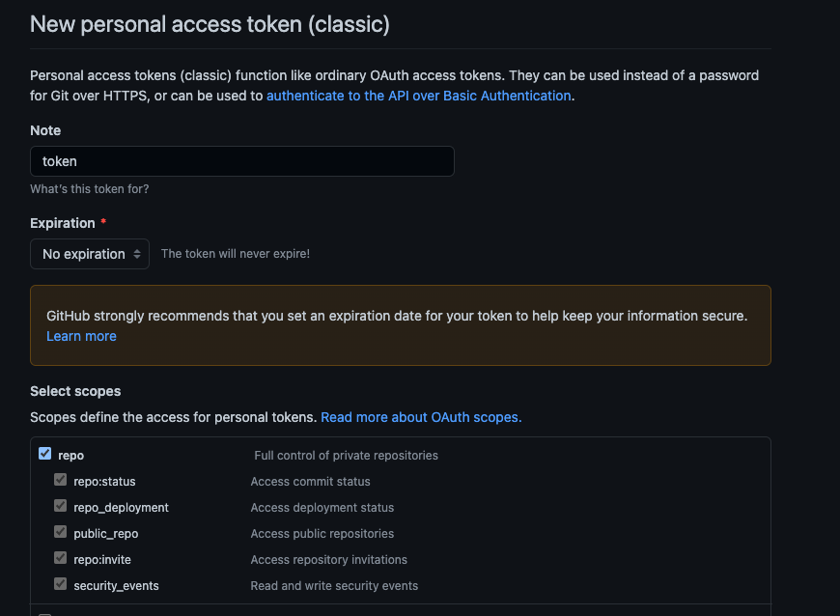Enable the repo scope checkbox
840x616 pixels.
tap(44, 454)
